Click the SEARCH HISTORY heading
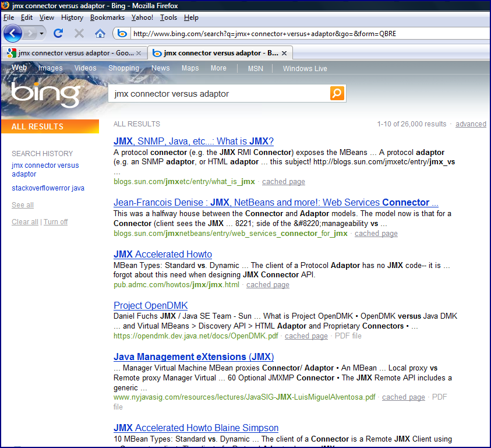The image size is (491, 448). [x=43, y=154]
